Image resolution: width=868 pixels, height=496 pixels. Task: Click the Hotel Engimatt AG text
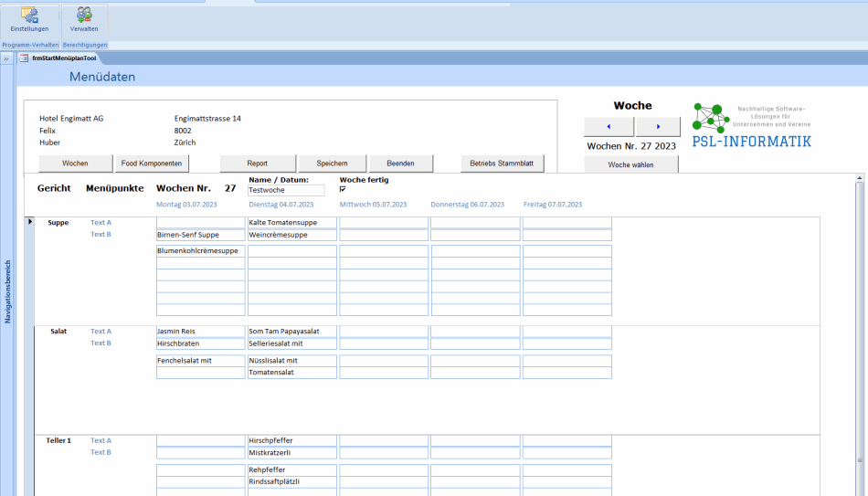[71, 119]
